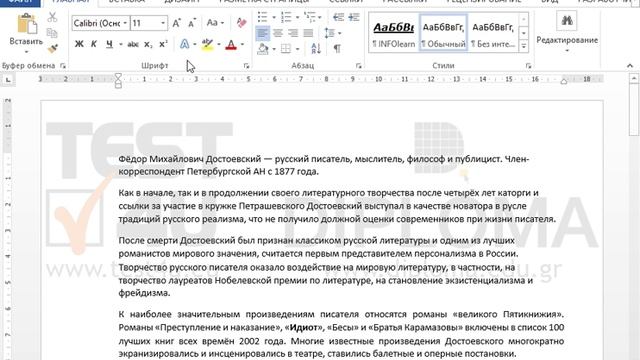Open the ФАЙЛ tab

pos(20,2)
